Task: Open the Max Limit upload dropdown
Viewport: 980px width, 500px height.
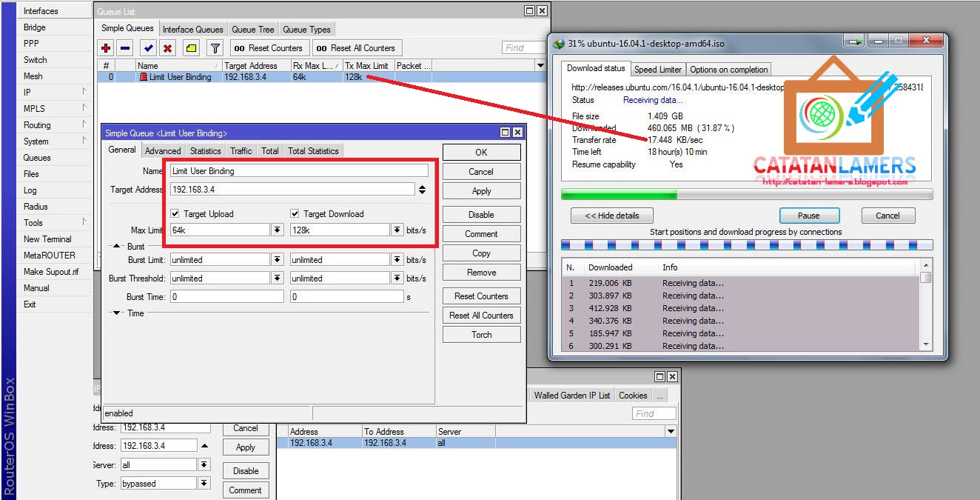Action: click(x=276, y=230)
